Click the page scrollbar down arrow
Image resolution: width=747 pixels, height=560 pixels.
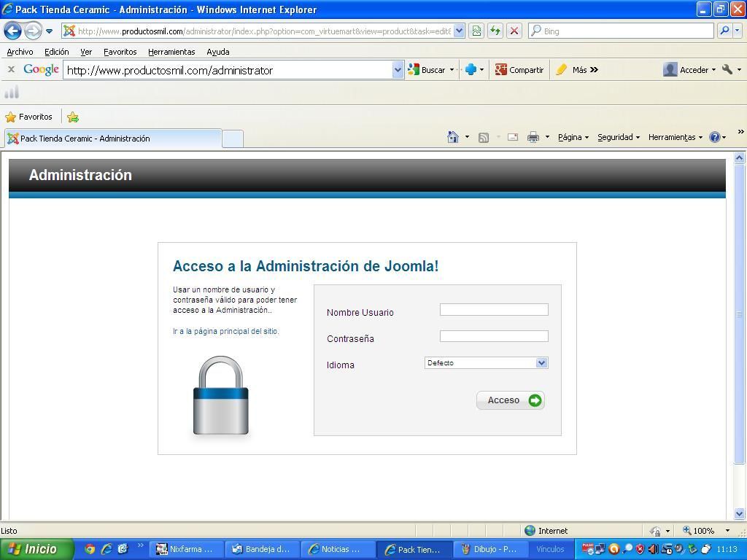point(740,513)
